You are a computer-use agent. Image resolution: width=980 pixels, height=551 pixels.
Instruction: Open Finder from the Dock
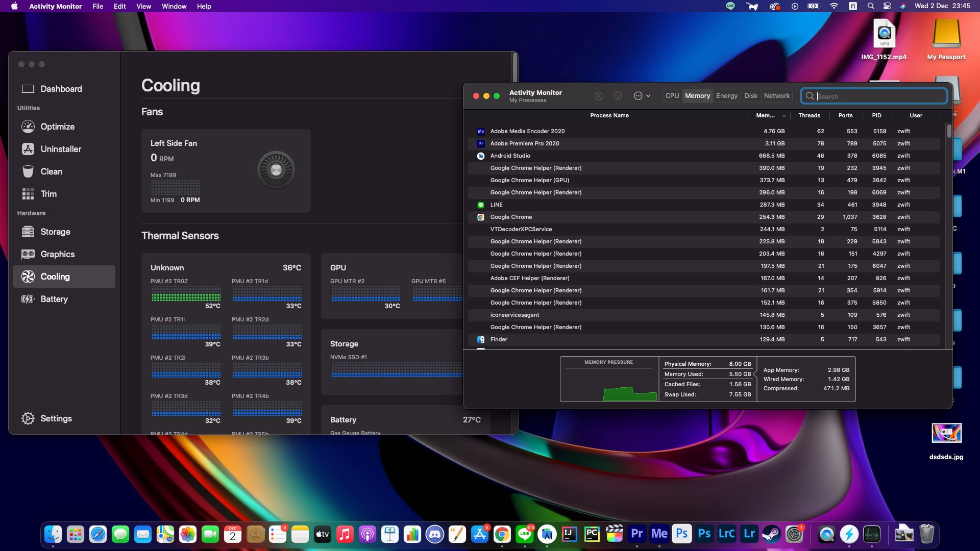(53, 534)
